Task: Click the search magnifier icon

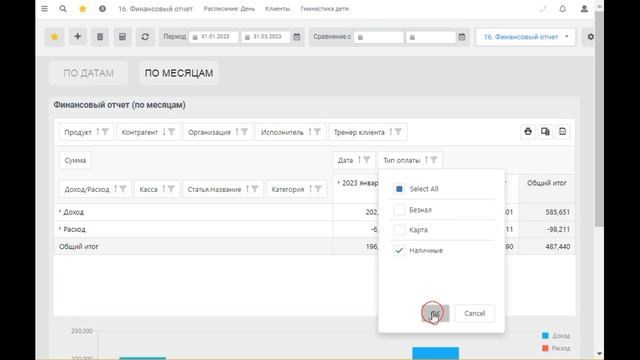Action: 63,9
